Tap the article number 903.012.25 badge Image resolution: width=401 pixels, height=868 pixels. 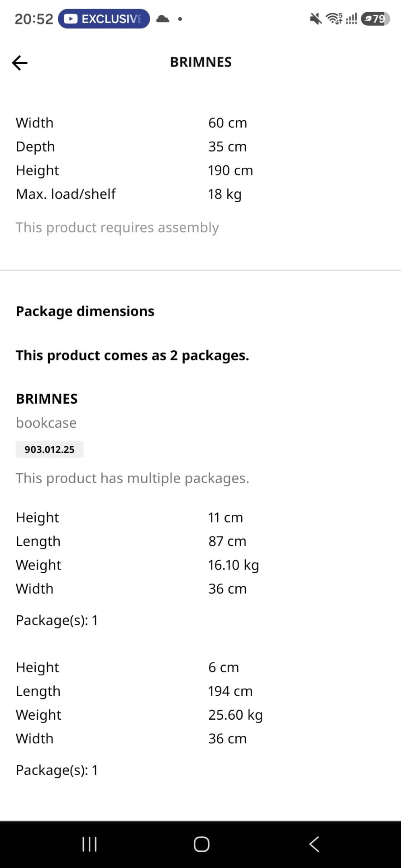pos(49,449)
